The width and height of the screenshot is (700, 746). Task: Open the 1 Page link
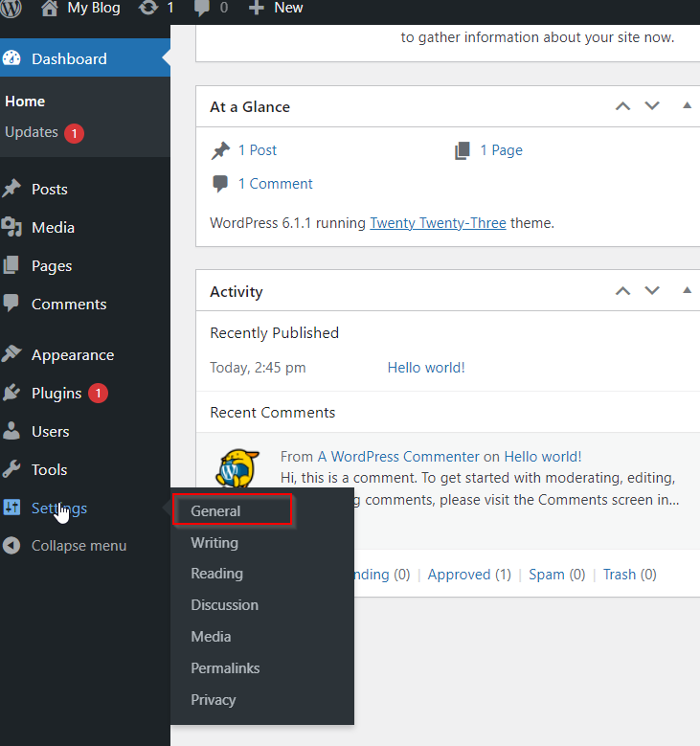point(501,150)
